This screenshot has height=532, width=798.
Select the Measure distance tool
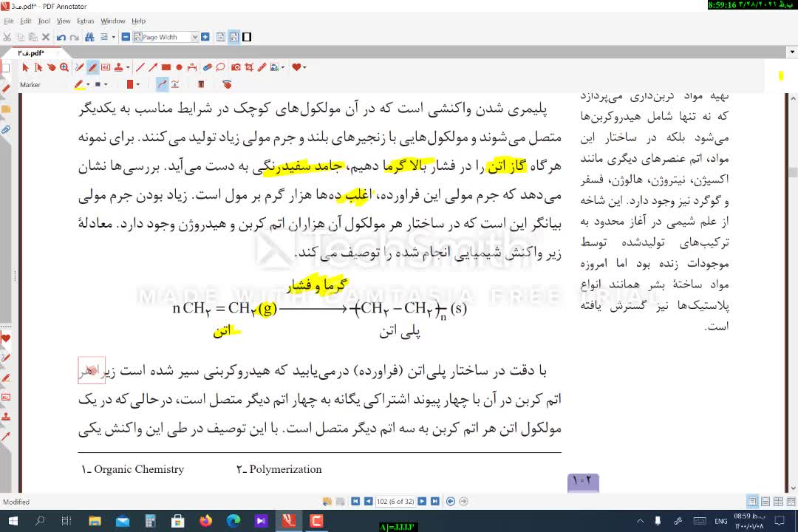pos(192,67)
